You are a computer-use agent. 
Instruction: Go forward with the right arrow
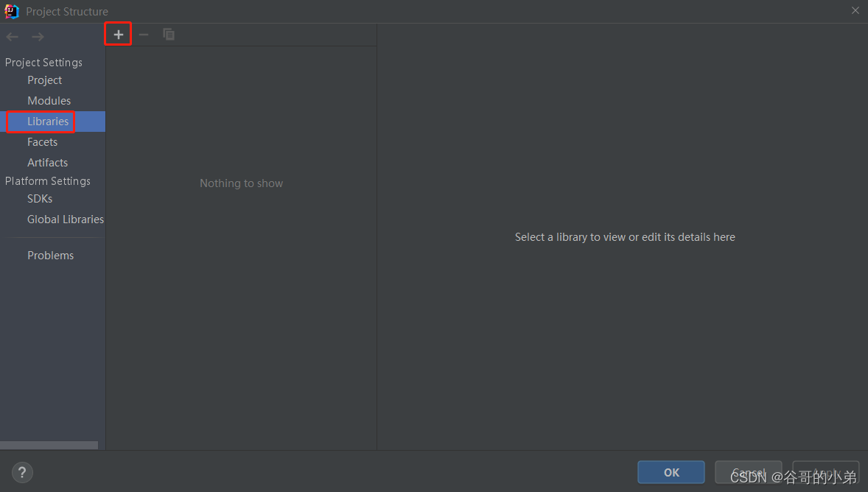38,37
